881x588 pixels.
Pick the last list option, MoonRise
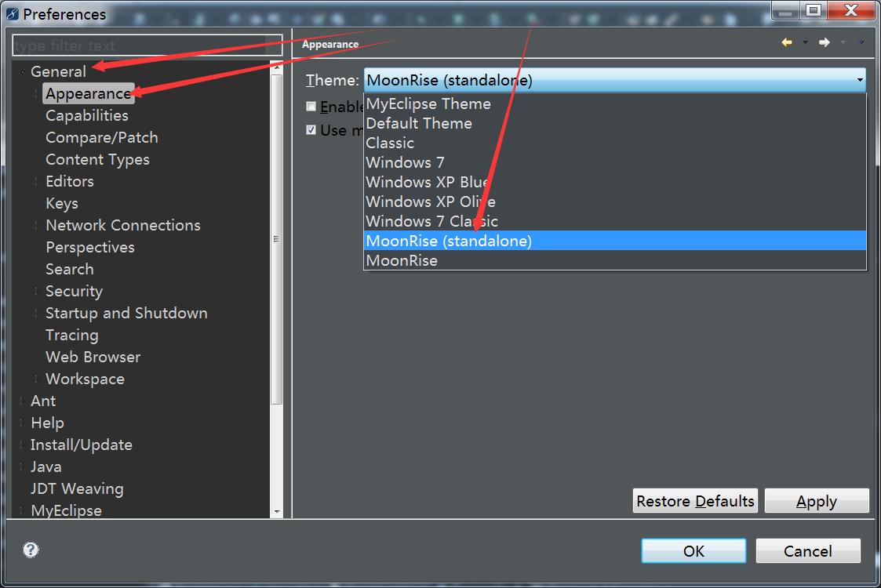(615, 260)
